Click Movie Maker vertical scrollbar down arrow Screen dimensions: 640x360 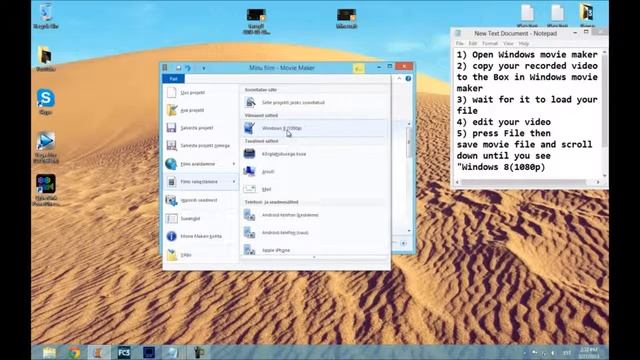409,231
